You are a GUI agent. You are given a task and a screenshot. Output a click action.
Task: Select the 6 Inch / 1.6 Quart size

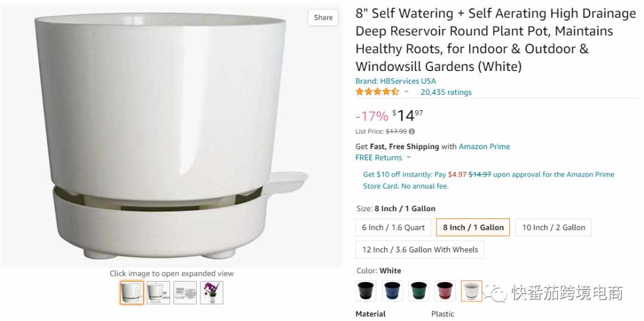[393, 227]
